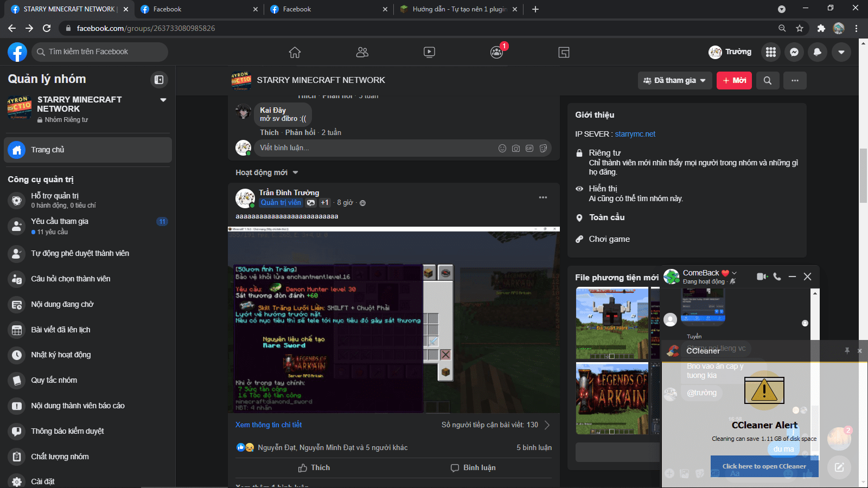The height and width of the screenshot is (488, 868).
Task: Open the Facebook menu grid icon
Action: click(x=771, y=52)
